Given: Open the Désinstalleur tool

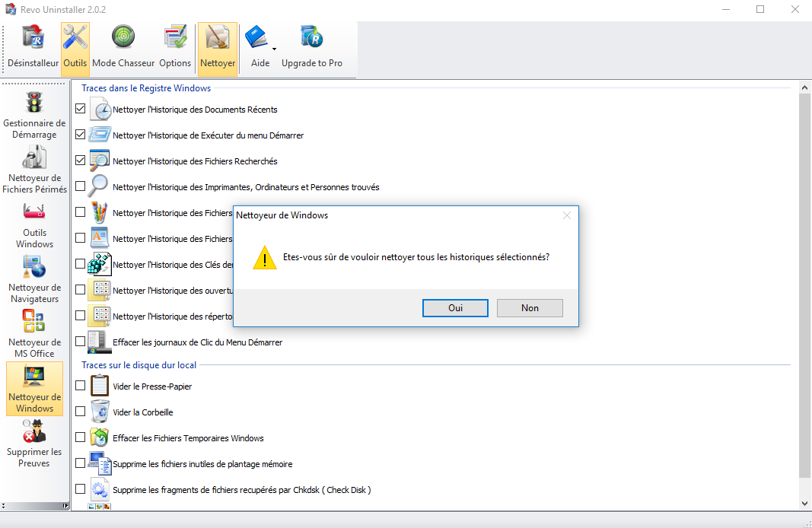Looking at the screenshot, I should point(33,48).
